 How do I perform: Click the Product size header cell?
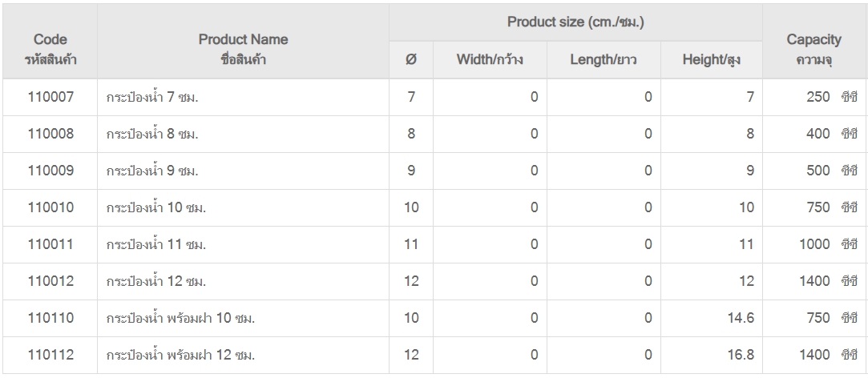[x=575, y=22]
